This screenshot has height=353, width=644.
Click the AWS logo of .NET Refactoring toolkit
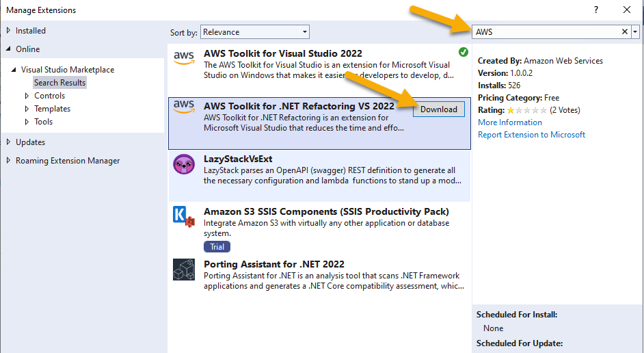pyautogui.click(x=184, y=107)
